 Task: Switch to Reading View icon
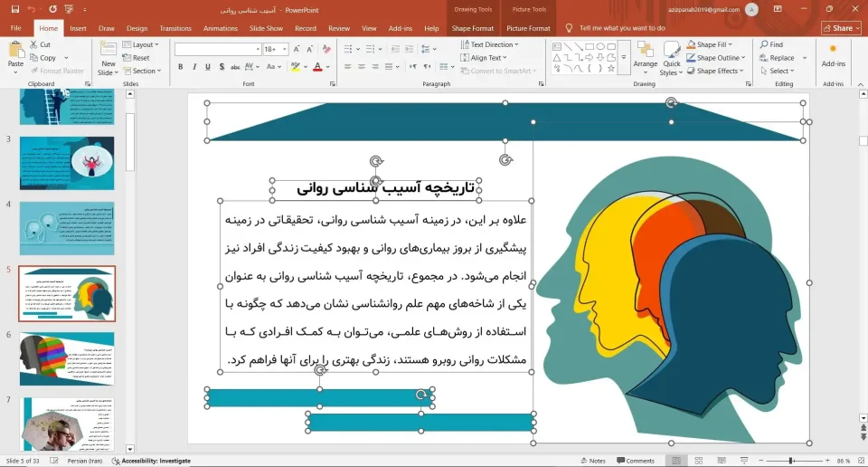tap(722, 461)
